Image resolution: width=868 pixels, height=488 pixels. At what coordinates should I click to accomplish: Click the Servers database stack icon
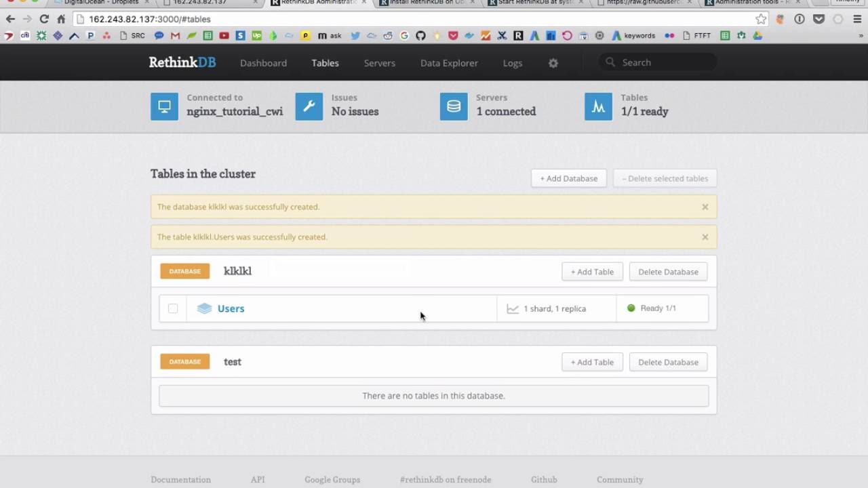click(454, 106)
